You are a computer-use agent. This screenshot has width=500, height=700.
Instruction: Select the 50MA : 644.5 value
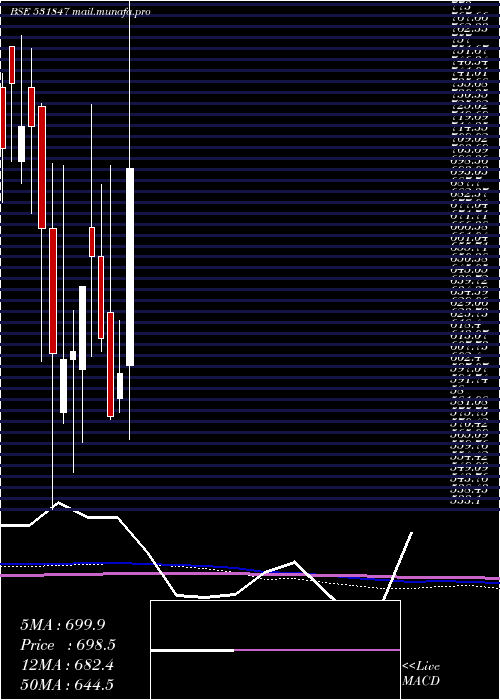click(x=69, y=685)
